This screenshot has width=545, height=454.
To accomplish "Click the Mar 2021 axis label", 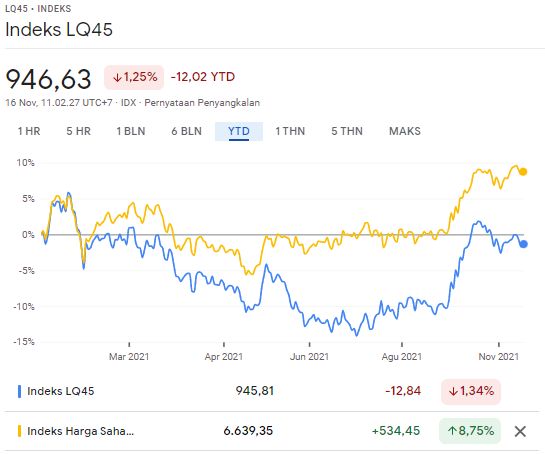I will pyautogui.click(x=129, y=357).
